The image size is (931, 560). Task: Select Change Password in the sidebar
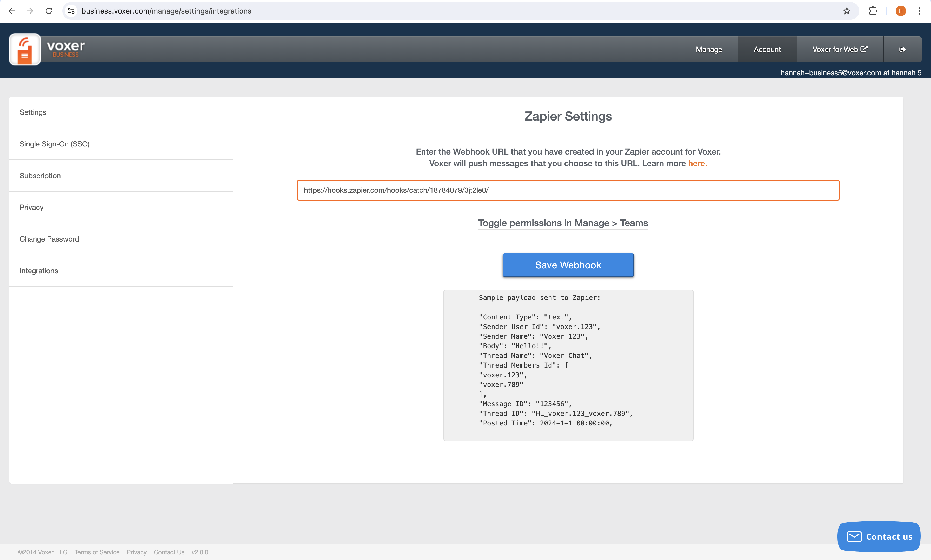[x=121, y=239]
